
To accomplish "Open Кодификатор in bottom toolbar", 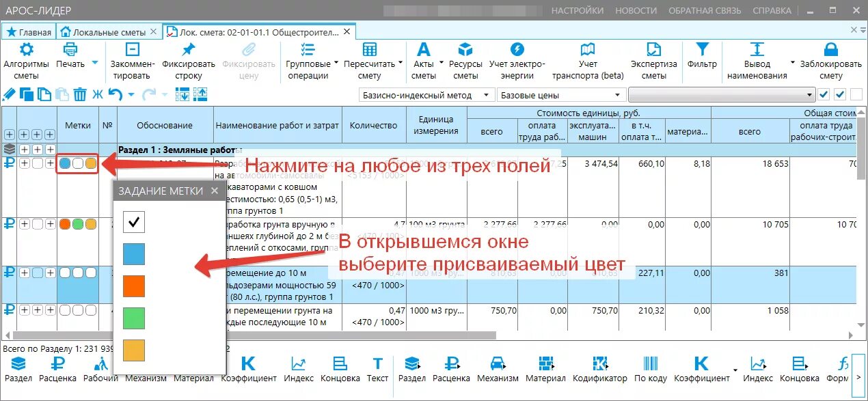I will pos(599,370).
